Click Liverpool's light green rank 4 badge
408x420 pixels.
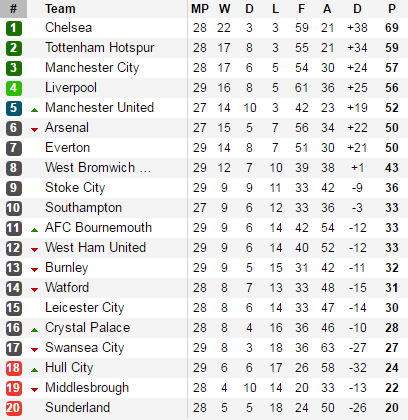tap(14, 88)
